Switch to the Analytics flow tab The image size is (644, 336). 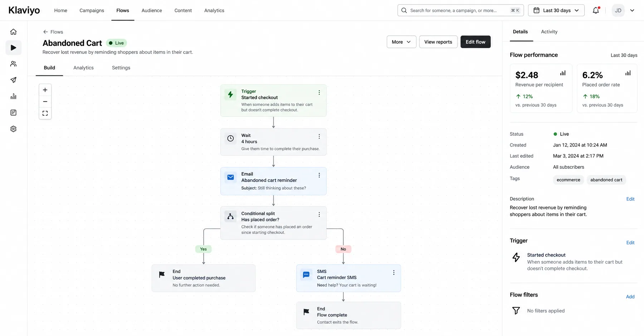click(x=83, y=68)
